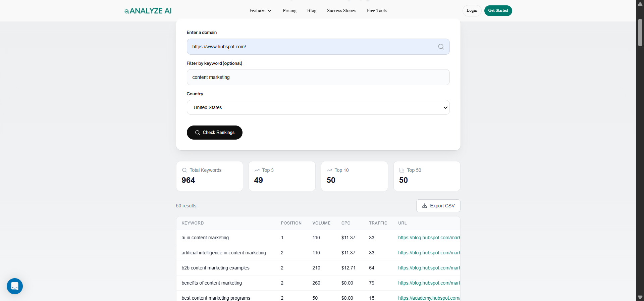Image resolution: width=644 pixels, height=301 pixels.
Task: Click the search magnifier icon in domain field
Action: pyautogui.click(x=441, y=47)
